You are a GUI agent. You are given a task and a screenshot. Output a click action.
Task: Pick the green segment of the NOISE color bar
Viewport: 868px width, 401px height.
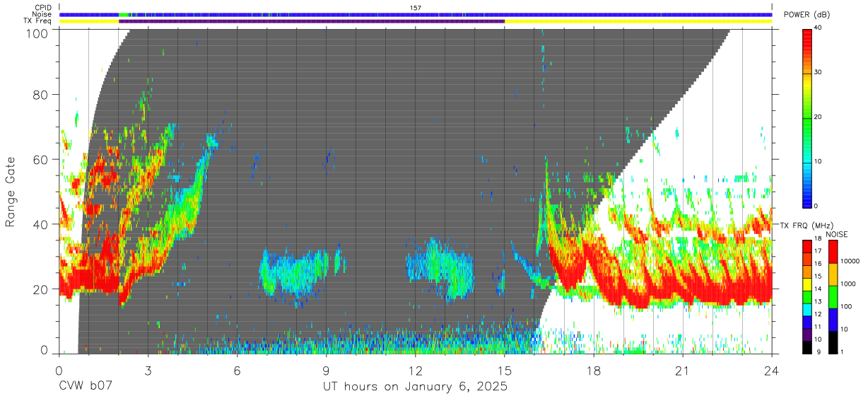click(833, 297)
